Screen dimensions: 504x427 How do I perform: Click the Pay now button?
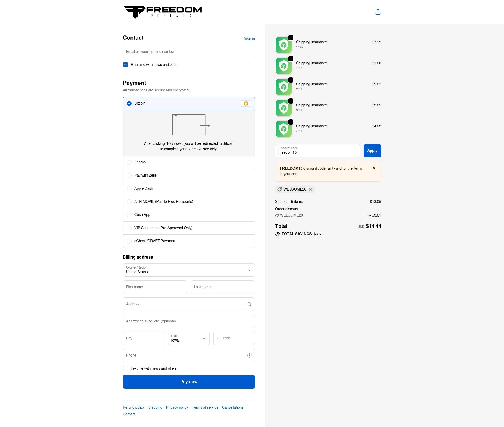pyautogui.click(x=188, y=382)
